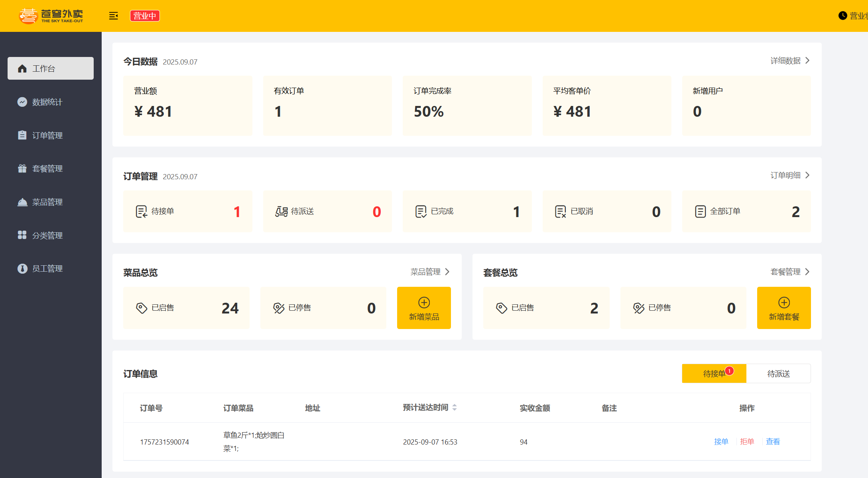Sort by 预计送达时间 column arrows

(x=455, y=407)
